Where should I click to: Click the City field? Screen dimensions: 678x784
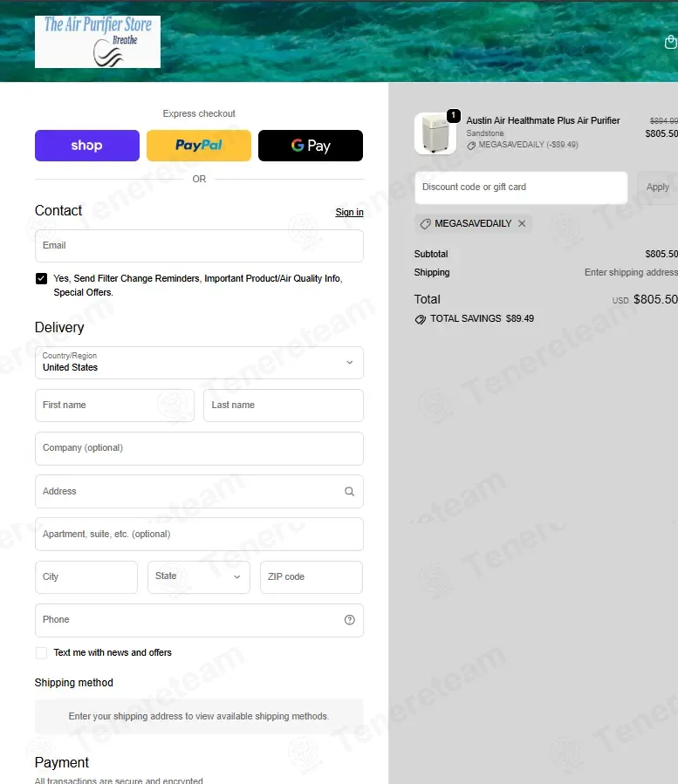coord(86,577)
